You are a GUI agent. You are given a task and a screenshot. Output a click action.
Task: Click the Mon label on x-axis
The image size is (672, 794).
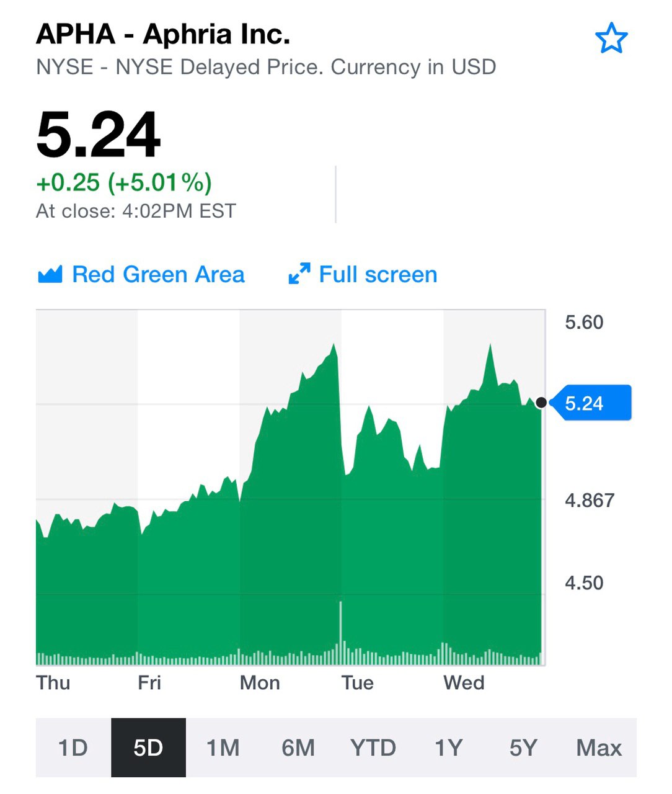[x=260, y=683]
